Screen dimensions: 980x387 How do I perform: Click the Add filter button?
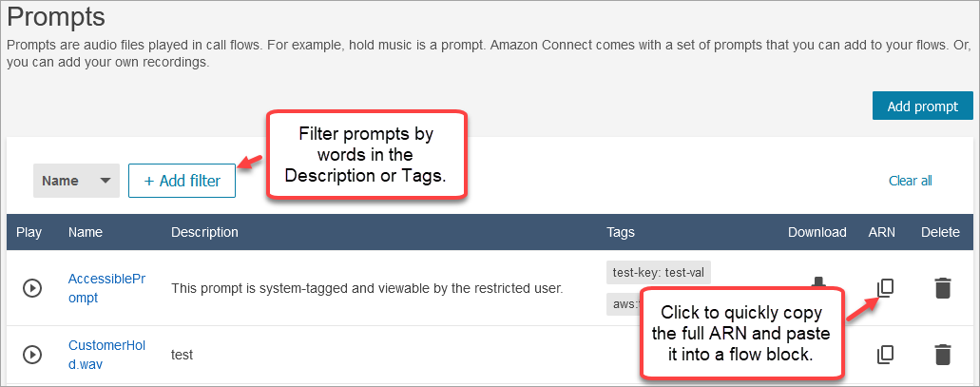(x=182, y=181)
